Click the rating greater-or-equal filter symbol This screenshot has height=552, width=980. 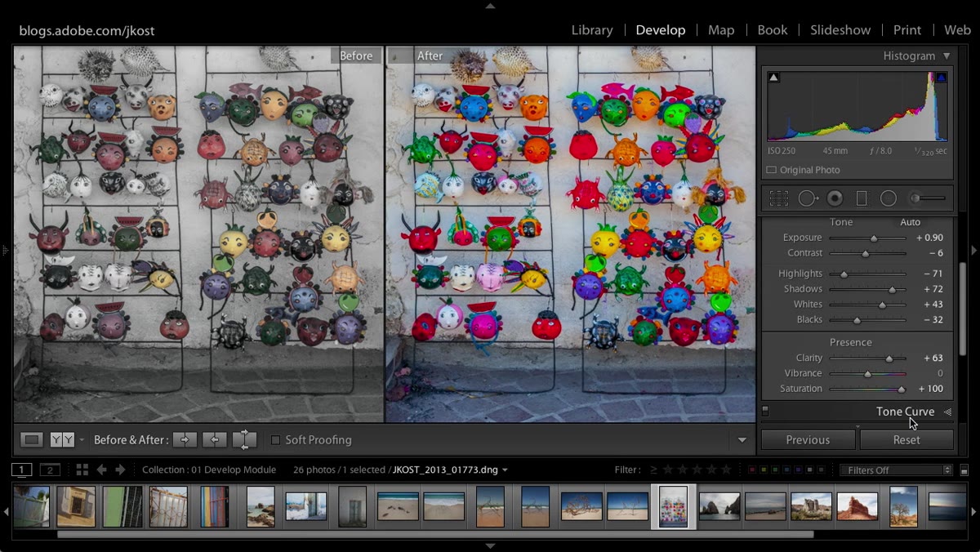tap(653, 470)
